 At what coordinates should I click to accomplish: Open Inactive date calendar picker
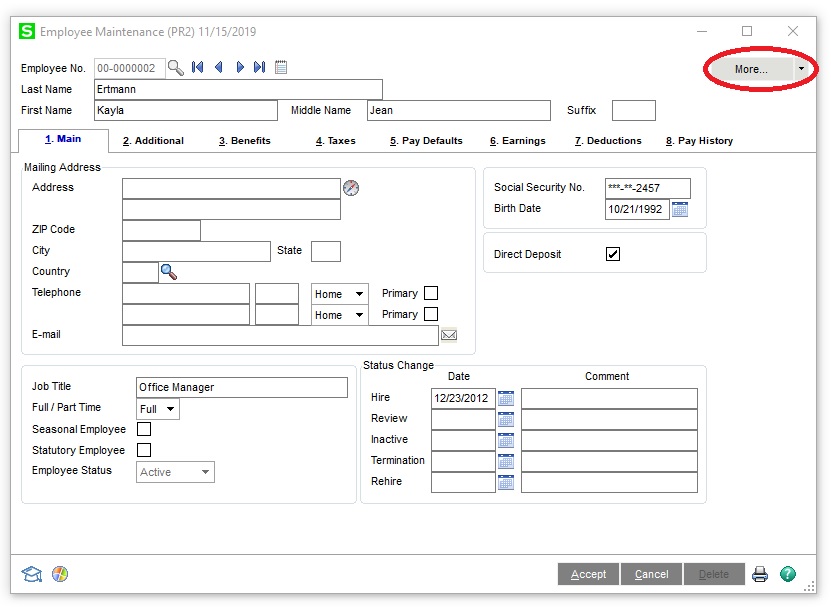506,440
